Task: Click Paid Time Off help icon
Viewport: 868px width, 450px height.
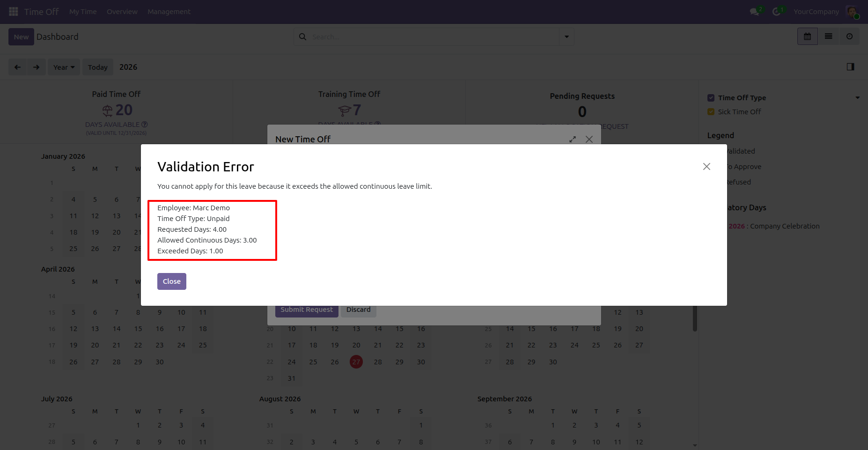Action: (x=145, y=124)
